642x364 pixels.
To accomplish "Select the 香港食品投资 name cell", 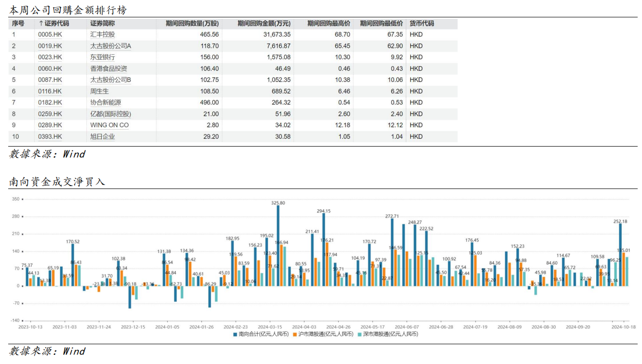I will tap(109, 68).
